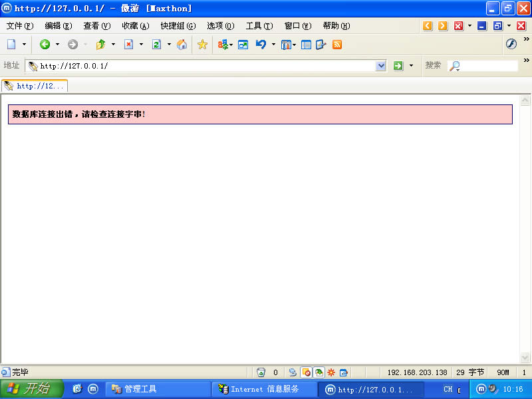The height and width of the screenshot is (399, 532).
Task: Click the 90M memory status entry
Action: pyautogui.click(x=503, y=372)
